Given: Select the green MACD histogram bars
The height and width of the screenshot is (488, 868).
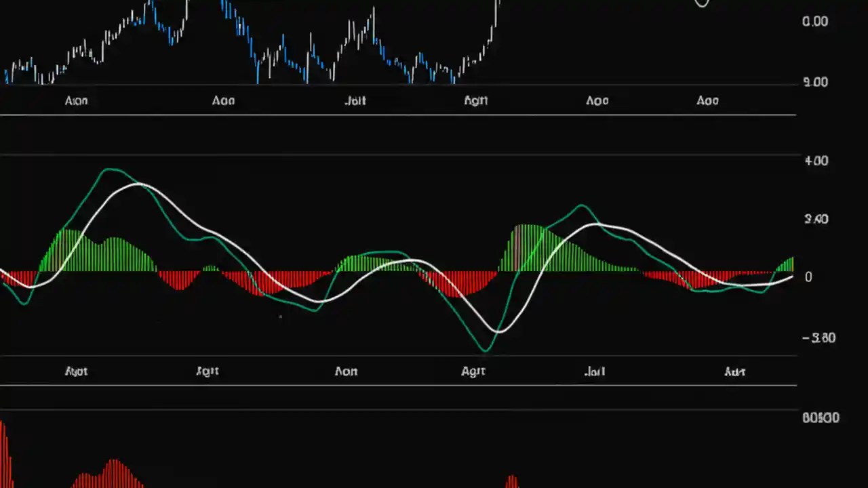Looking at the screenshot, I should tap(108, 251).
